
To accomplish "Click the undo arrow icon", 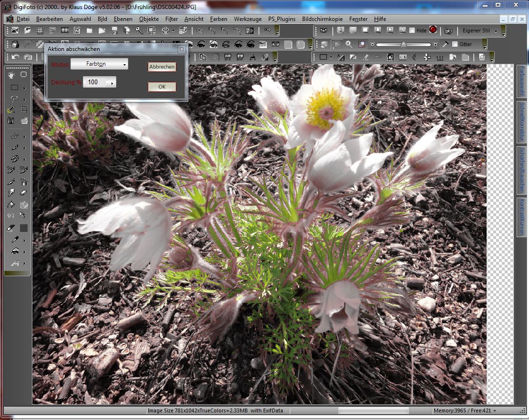I will click(15, 57).
